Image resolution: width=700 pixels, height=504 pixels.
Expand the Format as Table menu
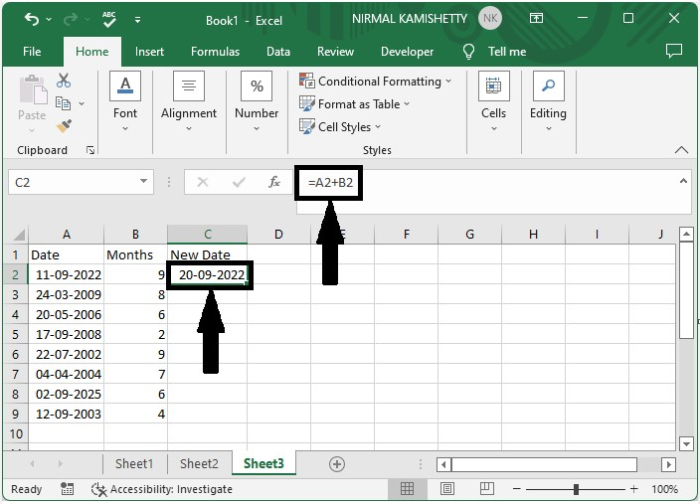[354, 104]
